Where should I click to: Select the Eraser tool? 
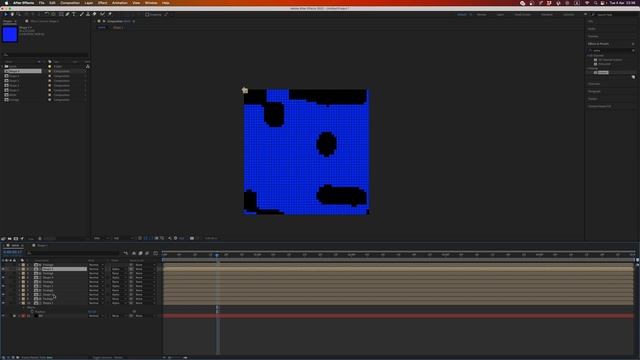tap(94, 14)
